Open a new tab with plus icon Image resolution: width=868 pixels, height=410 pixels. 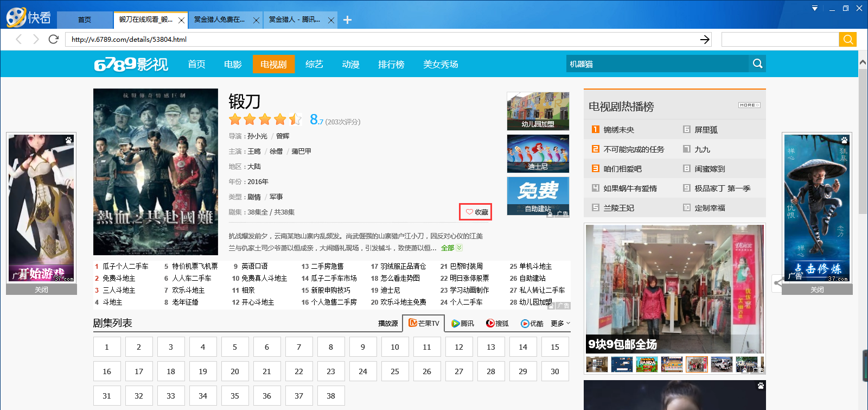point(348,20)
